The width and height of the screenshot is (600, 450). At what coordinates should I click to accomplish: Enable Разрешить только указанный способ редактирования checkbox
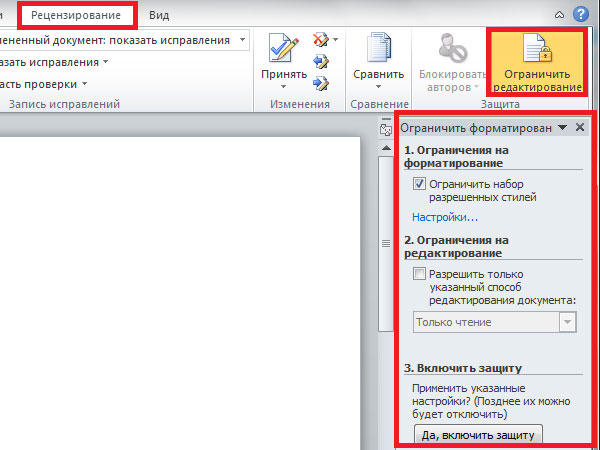tap(420, 273)
